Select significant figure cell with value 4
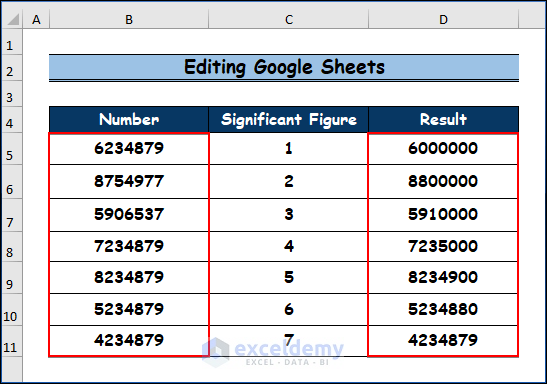 (x=289, y=247)
